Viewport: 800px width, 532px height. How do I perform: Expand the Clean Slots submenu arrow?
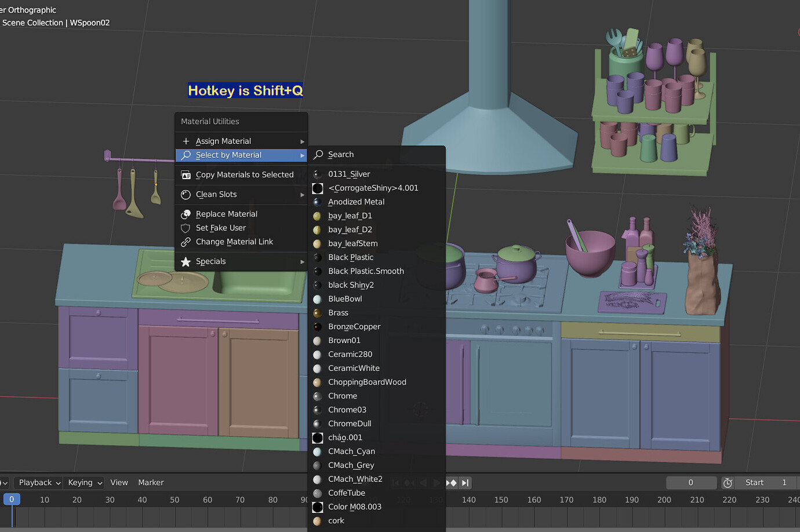click(x=302, y=195)
